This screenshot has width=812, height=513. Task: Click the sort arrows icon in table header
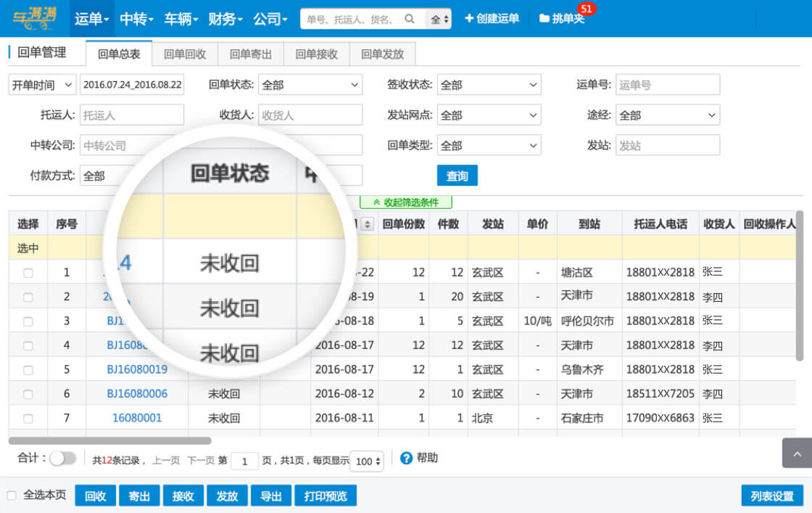pyautogui.click(x=367, y=224)
